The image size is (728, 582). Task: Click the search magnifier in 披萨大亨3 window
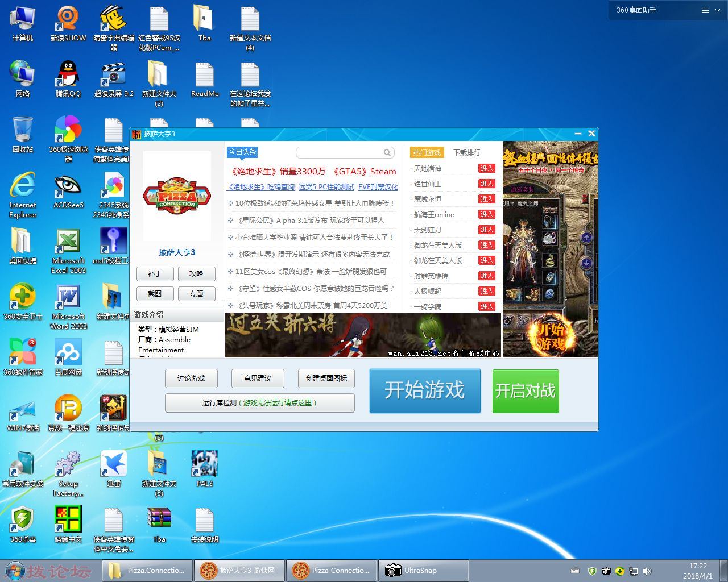[x=387, y=152]
